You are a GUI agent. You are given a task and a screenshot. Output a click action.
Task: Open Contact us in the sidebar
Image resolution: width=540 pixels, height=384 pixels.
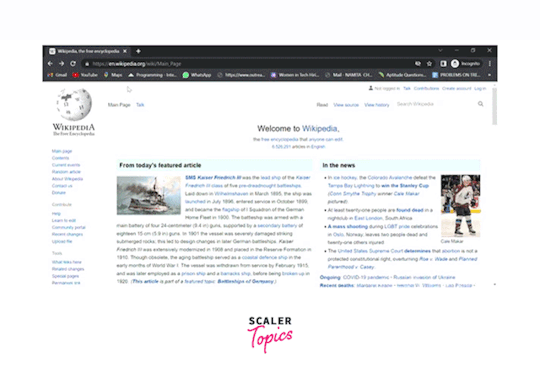pos(62,186)
